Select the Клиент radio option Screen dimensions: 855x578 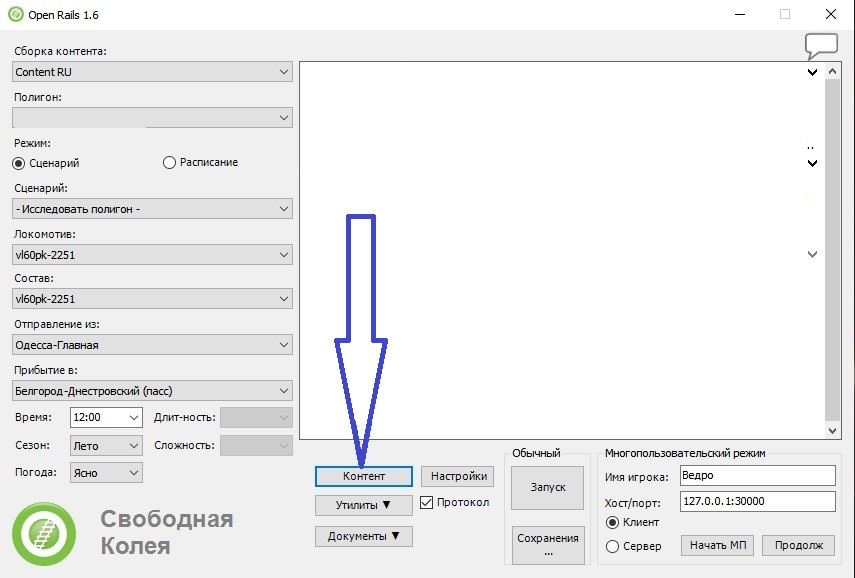coord(613,522)
